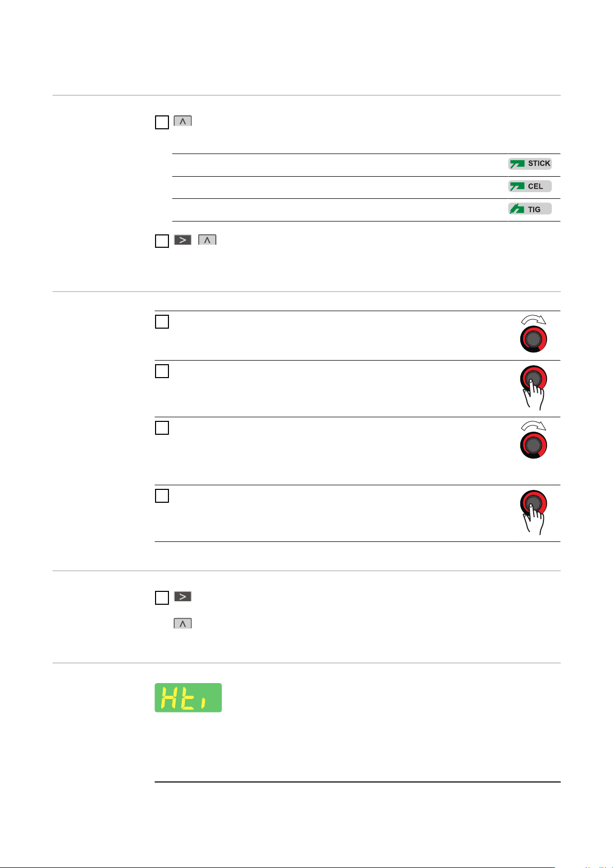Click the STICK welding mode badge
Image resolution: width=614 pixels, height=868 pixels.
(530, 164)
